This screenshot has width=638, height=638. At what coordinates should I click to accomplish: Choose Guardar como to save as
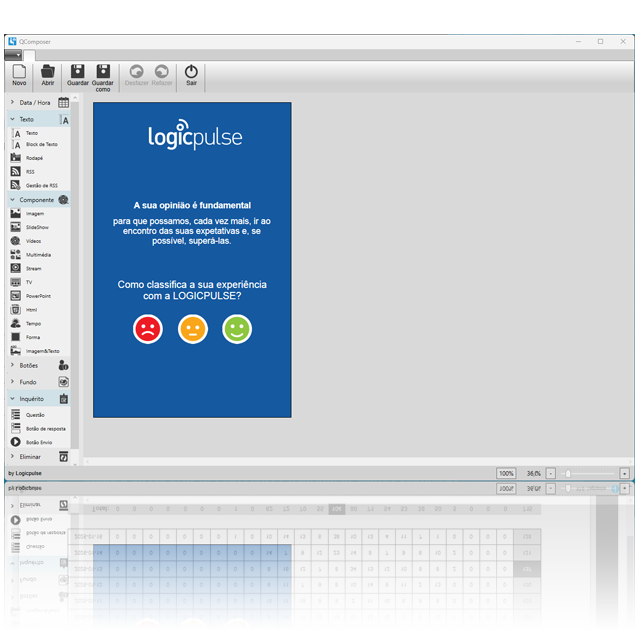[103, 78]
